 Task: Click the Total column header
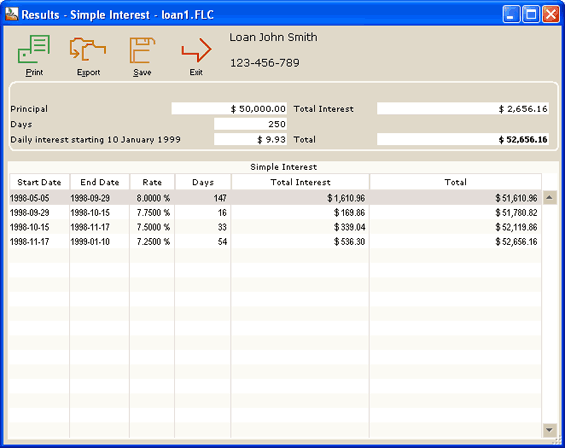pyautogui.click(x=455, y=182)
